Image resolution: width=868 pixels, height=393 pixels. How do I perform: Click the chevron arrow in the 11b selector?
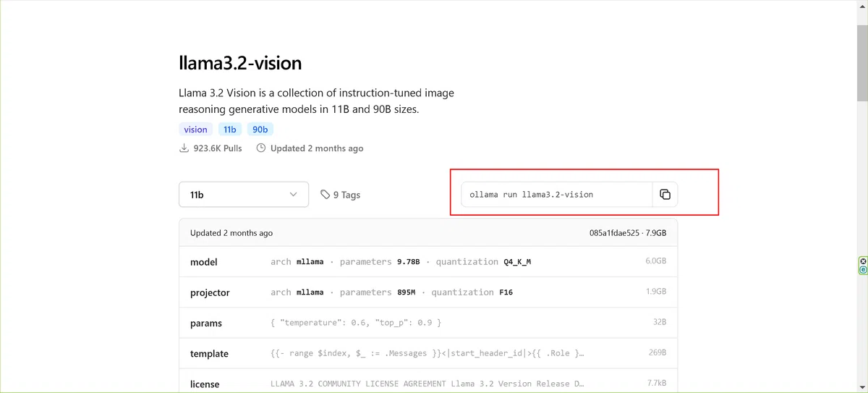(293, 195)
